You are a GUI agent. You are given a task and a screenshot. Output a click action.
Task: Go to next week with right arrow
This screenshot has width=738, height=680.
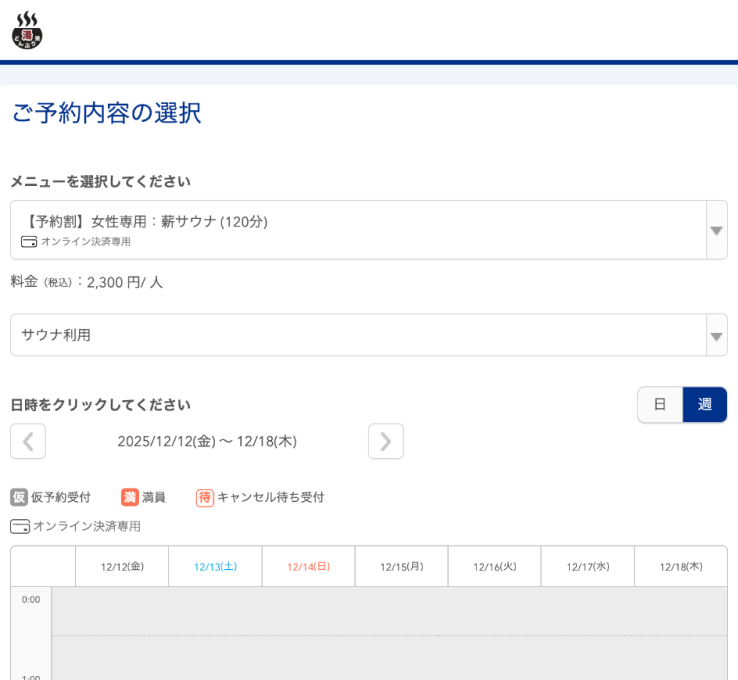coord(385,441)
